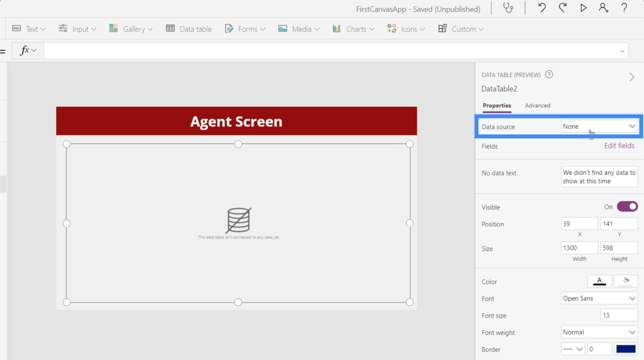The image size is (644, 360).
Task: Expand the formula bar chevron
Action: (622, 51)
